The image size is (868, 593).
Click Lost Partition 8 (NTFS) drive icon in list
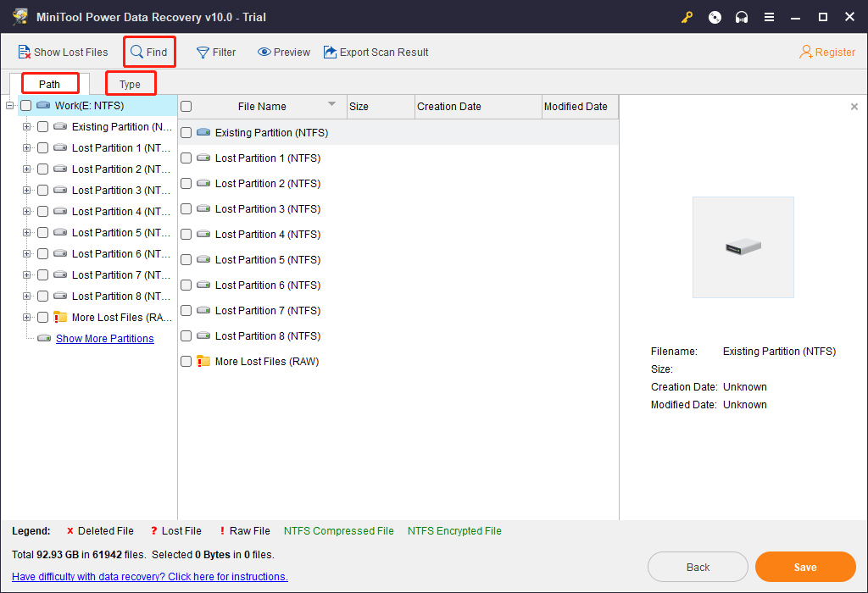click(203, 335)
